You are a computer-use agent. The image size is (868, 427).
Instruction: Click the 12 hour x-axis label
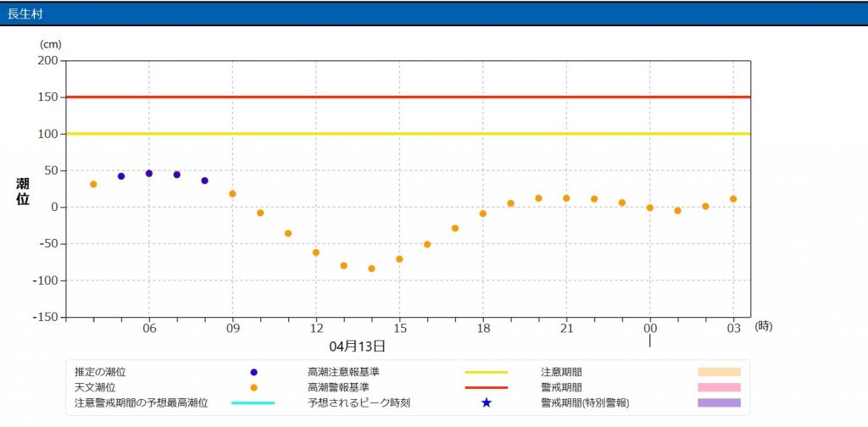316,329
